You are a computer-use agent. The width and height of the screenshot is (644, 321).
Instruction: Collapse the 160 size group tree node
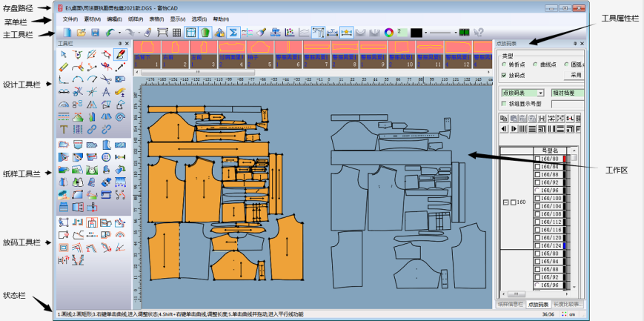(x=505, y=202)
